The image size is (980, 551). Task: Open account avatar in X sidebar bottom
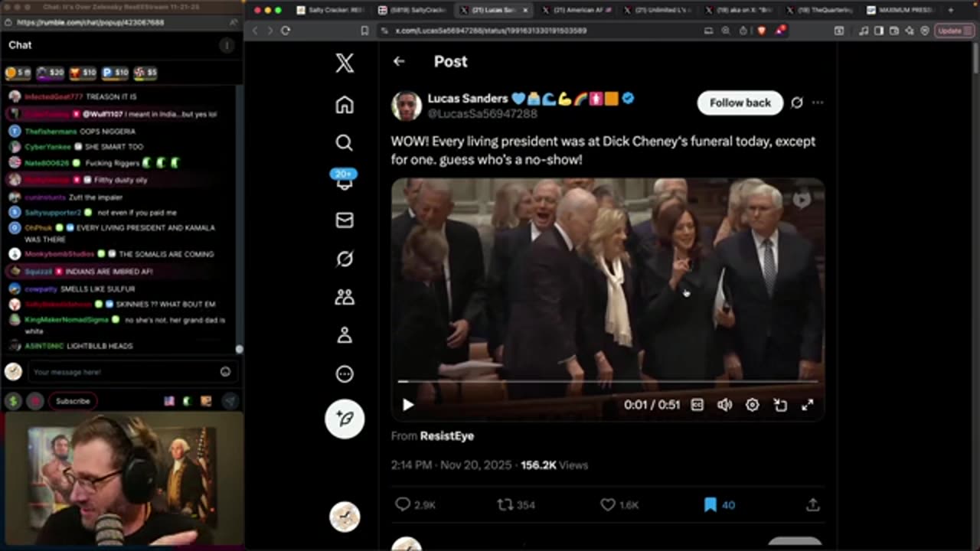(x=345, y=517)
